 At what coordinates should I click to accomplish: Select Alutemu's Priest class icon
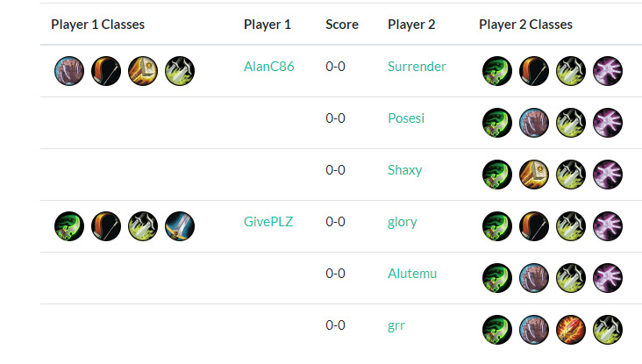608,278
